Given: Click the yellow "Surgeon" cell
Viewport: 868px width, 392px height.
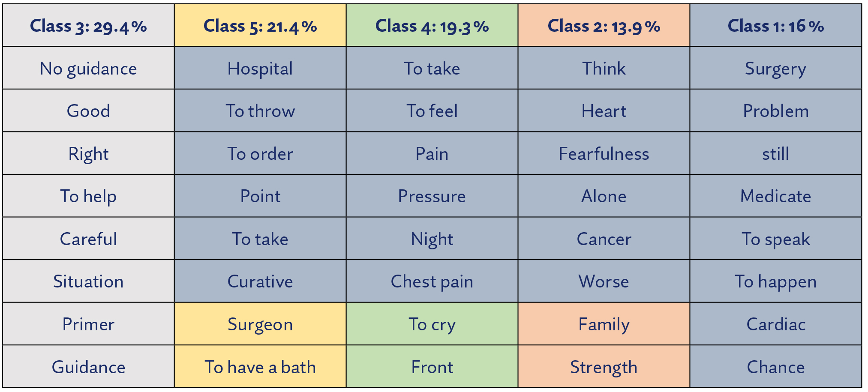Looking at the screenshot, I should pos(260,324).
